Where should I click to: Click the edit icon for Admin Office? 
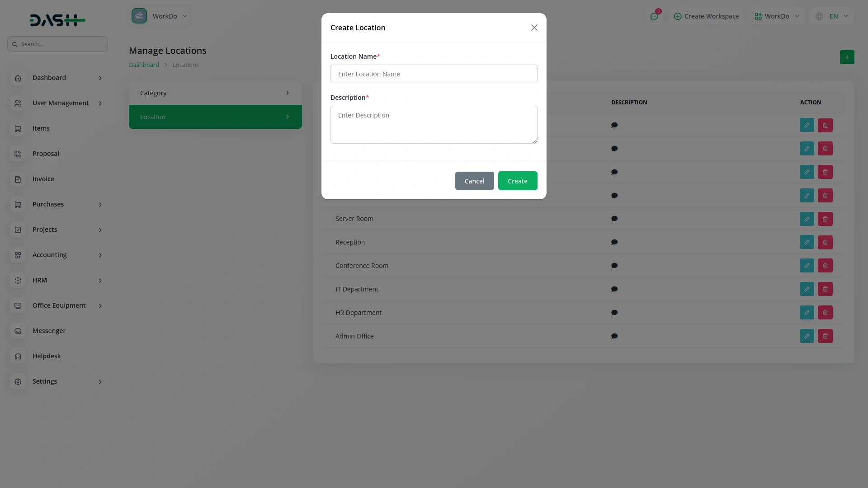click(x=807, y=336)
